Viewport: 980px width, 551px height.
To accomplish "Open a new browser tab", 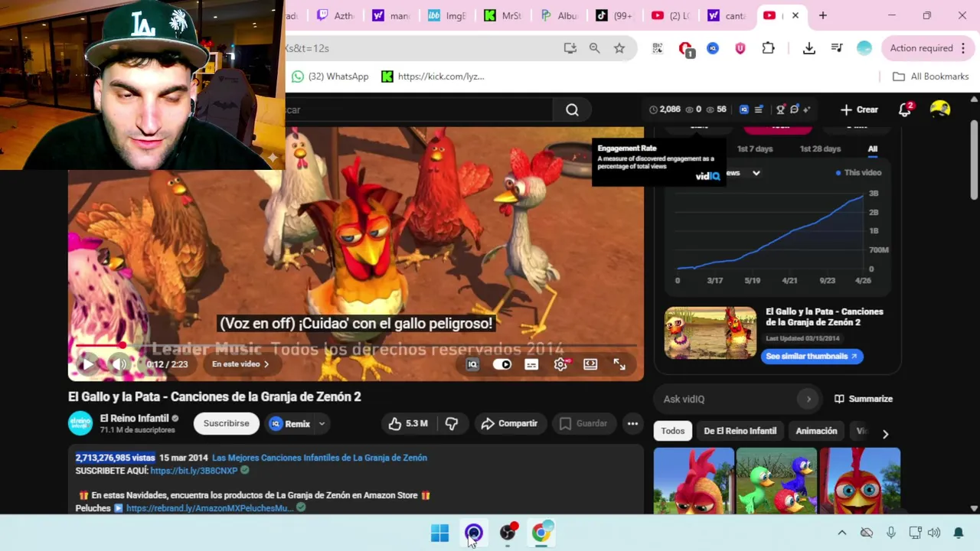I will click(x=823, y=15).
